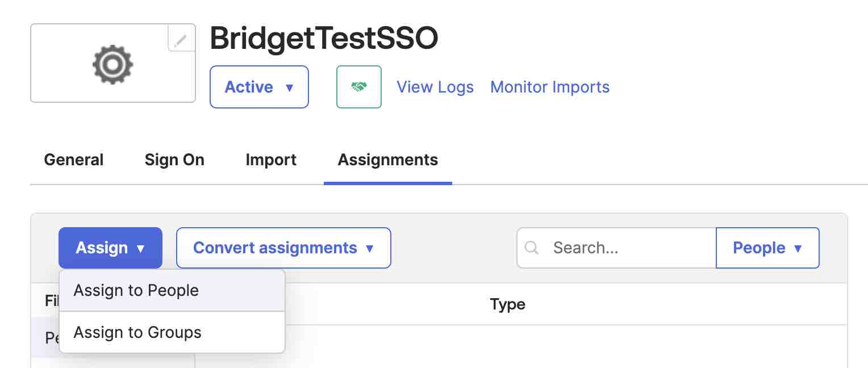Select the General tab
The height and width of the screenshot is (368, 868).
(x=73, y=160)
